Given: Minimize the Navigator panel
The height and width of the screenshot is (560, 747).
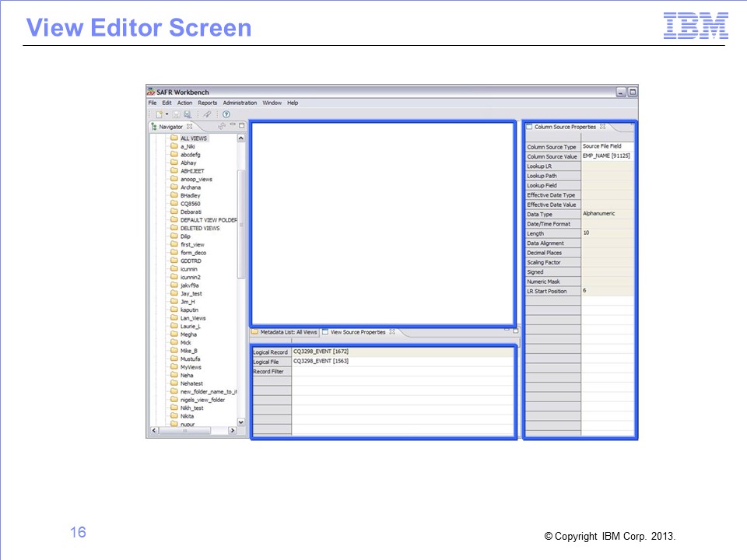Looking at the screenshot, I should pyautogui.click(x=233, y=124).
